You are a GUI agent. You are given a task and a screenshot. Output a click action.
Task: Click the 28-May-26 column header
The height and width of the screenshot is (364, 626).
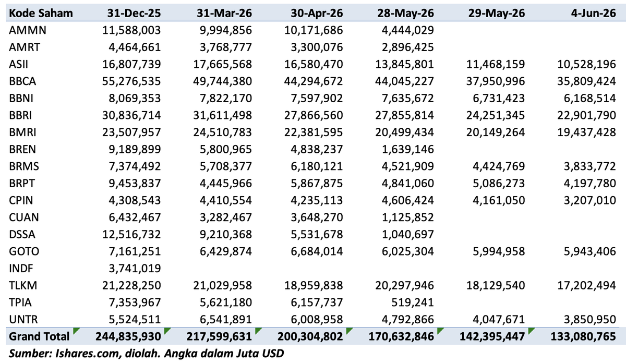click(405, 13)
